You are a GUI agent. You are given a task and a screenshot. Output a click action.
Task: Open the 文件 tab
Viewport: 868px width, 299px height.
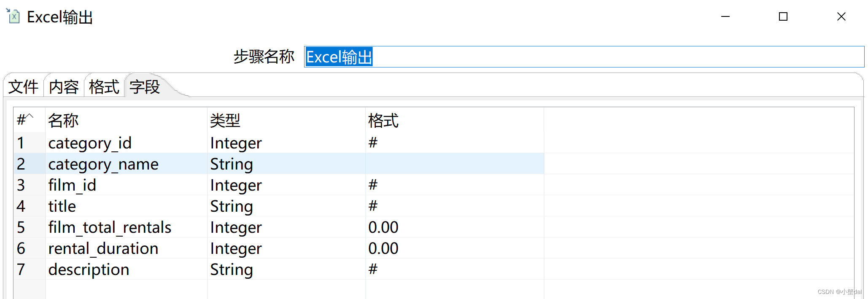23,87
